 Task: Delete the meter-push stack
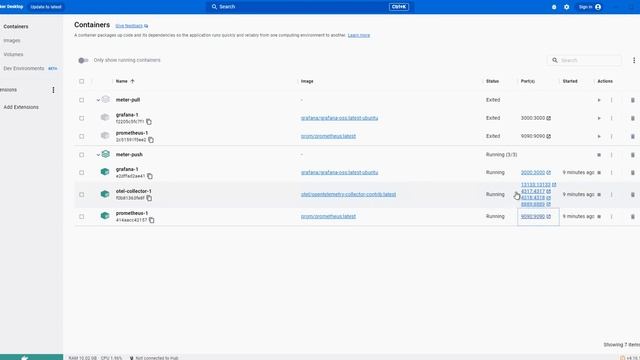633,155
